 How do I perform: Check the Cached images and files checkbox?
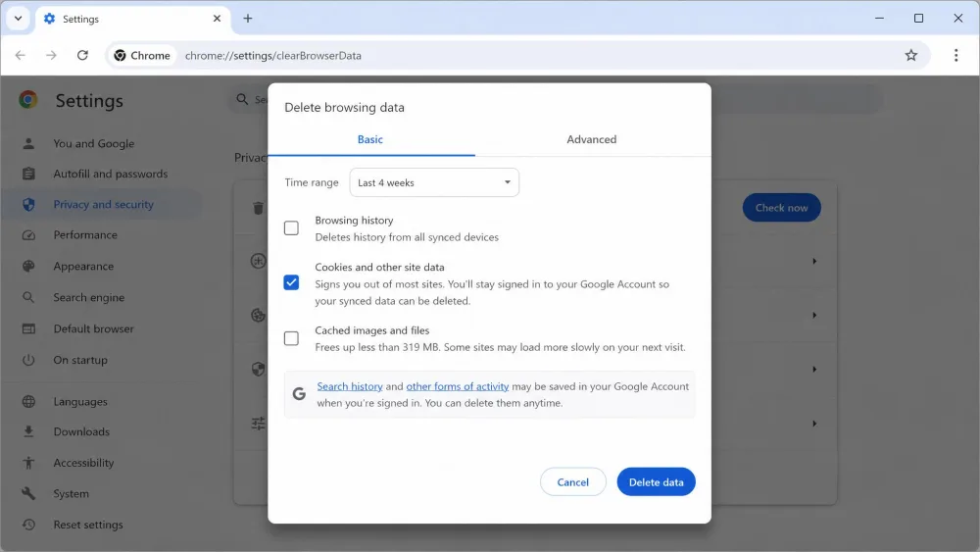pos(291,338)
